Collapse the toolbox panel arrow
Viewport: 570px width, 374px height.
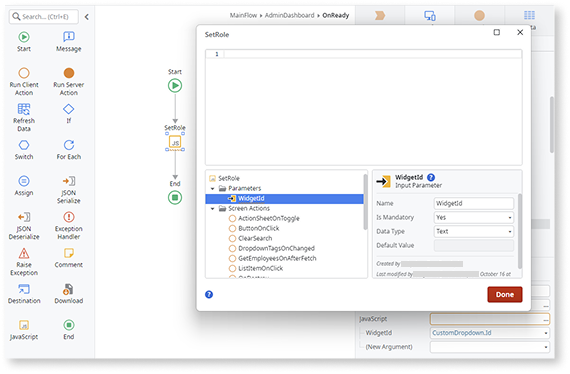tap(87, 17)
